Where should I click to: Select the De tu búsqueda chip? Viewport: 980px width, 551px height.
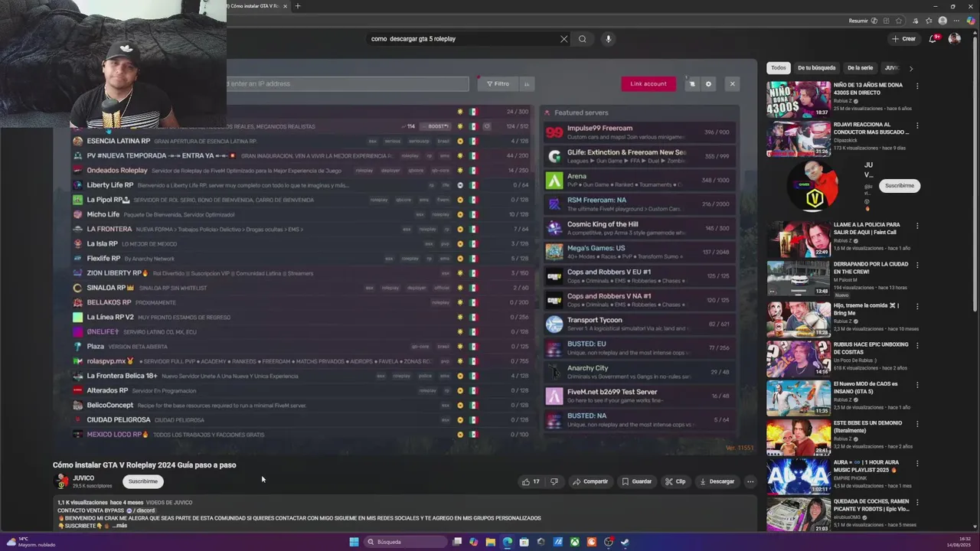pyautogui.click(x=817, y=68)
